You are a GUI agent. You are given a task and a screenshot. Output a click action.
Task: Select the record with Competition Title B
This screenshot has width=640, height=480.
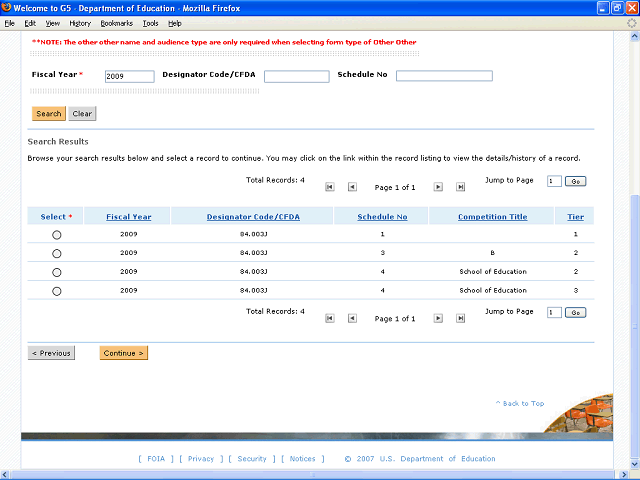57,253
